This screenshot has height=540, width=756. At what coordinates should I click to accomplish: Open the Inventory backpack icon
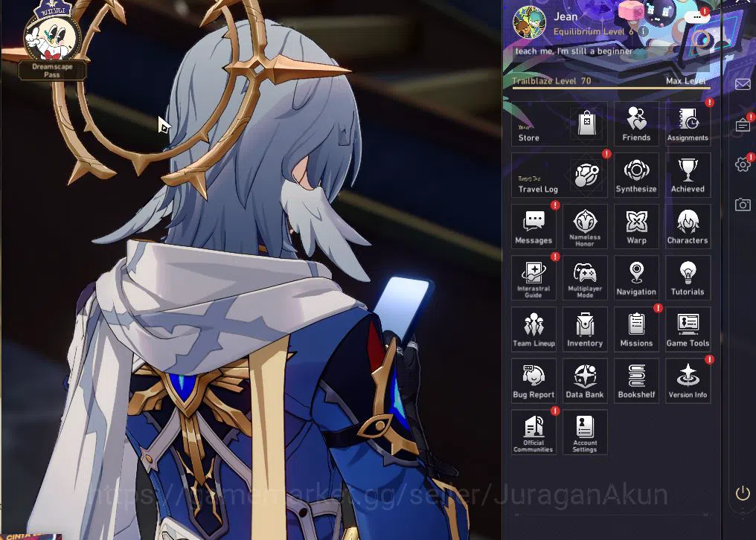(x=585, y=330)
